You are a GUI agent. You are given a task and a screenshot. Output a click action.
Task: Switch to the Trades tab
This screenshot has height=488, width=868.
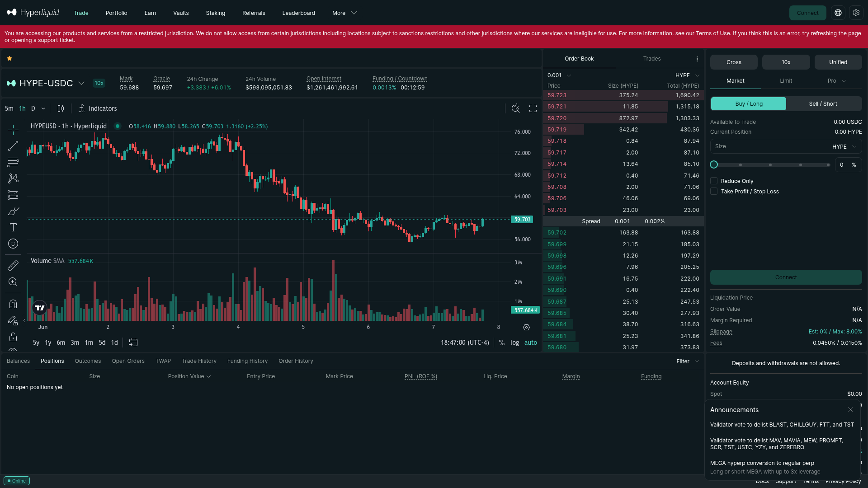(x=652, y=59)
